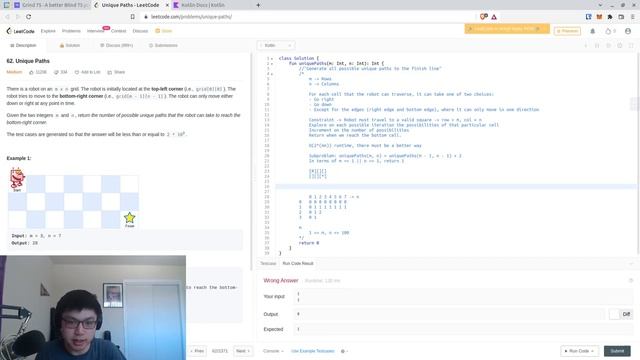This screenshot has height=360, width=640.
Task: Go to next problem with Next
Action: click(x=243, y=351)
